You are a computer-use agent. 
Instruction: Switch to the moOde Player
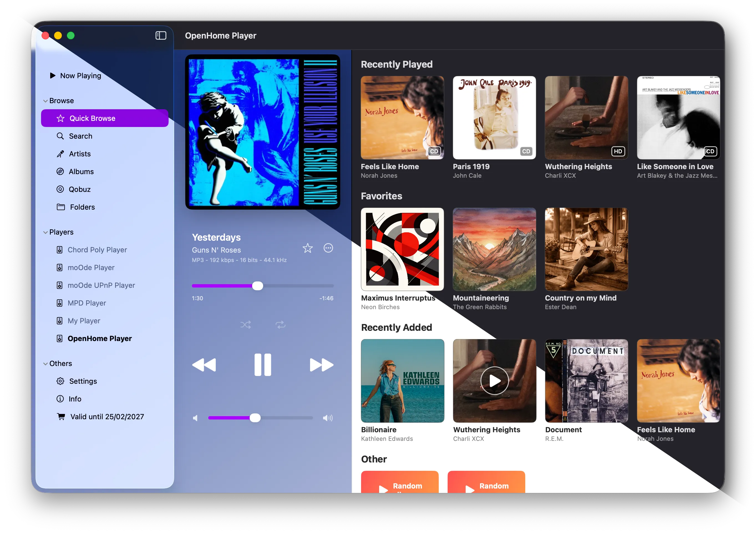pyautogui.click(x=91, y=267)
